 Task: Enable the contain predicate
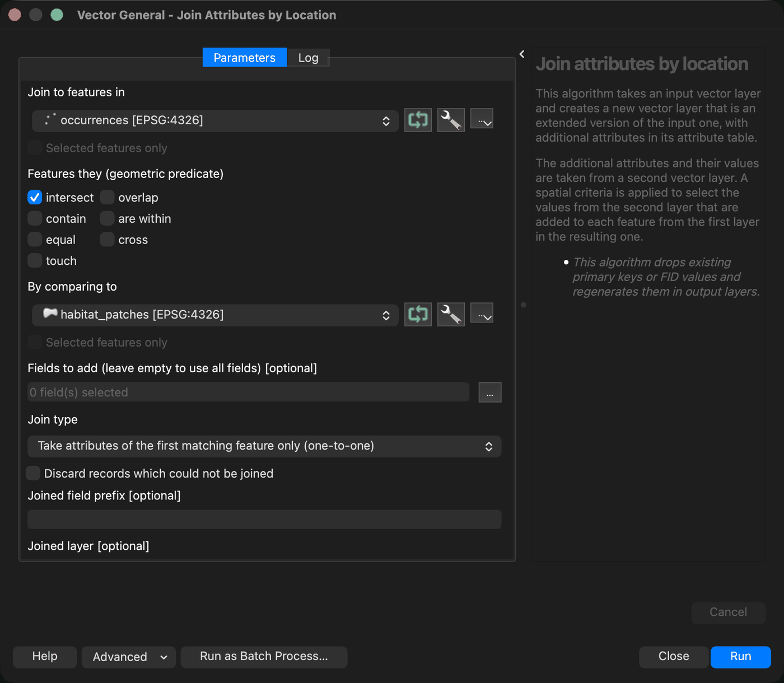click(35, 219)
